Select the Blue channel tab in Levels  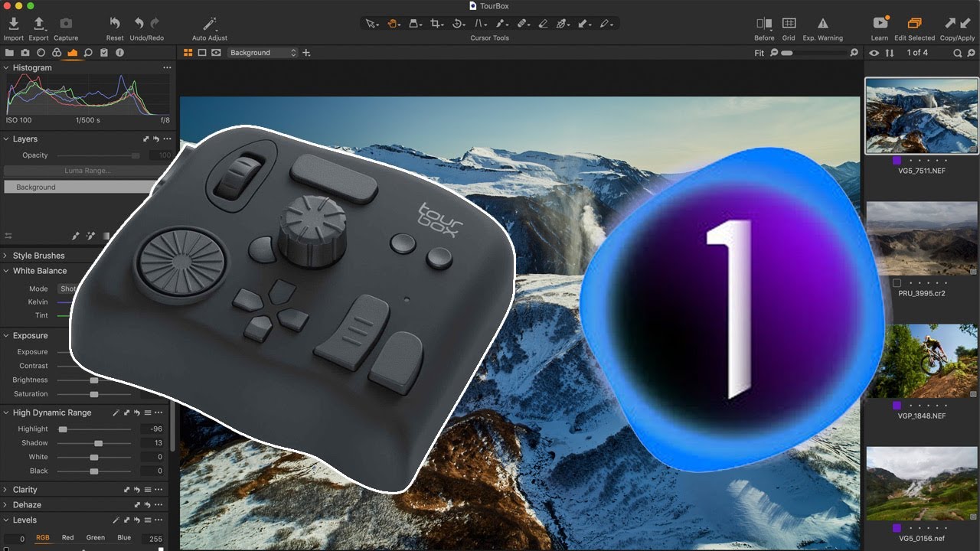(x=124, y=538)
